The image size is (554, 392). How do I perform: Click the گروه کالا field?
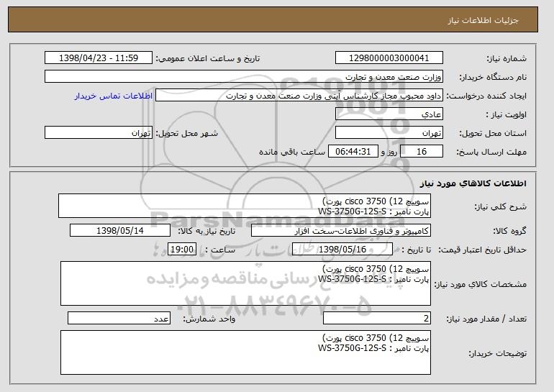341,231
